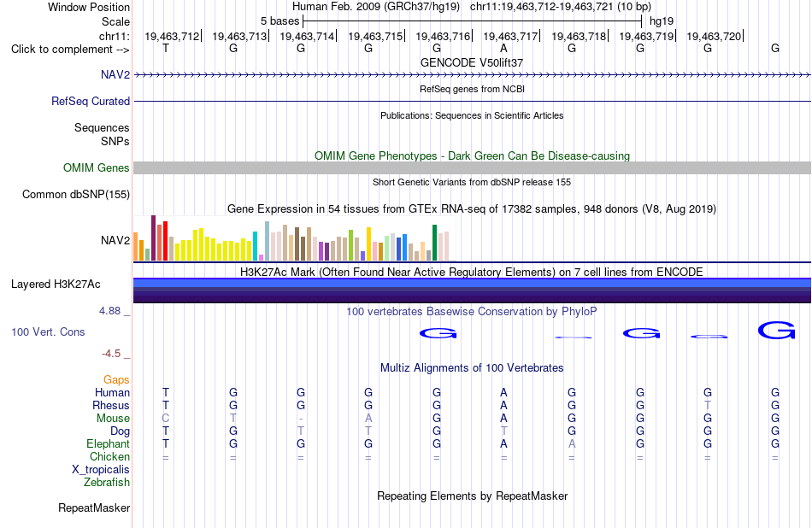The width and height of the screenshot is (812, 528).
Task: Click the Rhesus species row label
Action: coord(111,405)
